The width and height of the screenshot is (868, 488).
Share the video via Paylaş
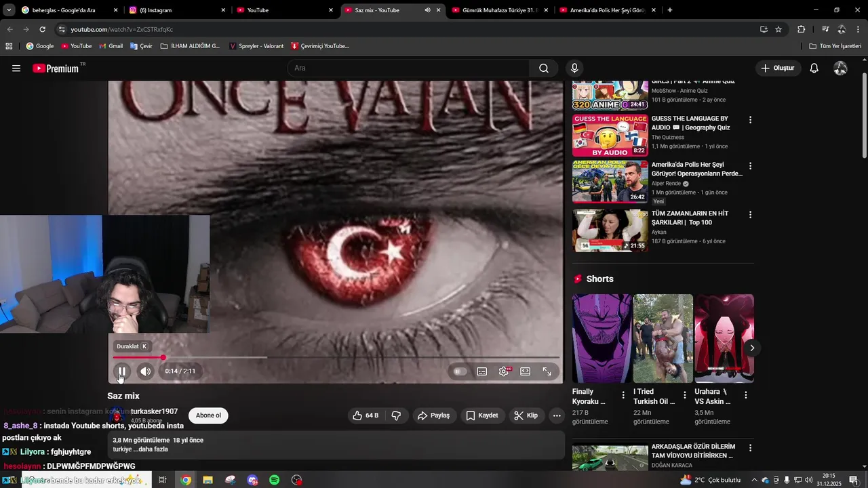click(434, 415)
